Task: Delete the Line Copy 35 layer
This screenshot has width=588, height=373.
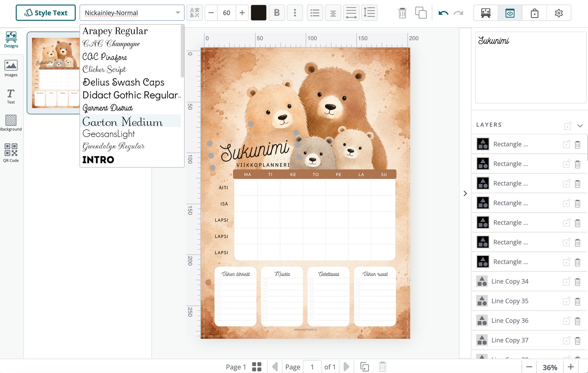Action: point(577,302)
